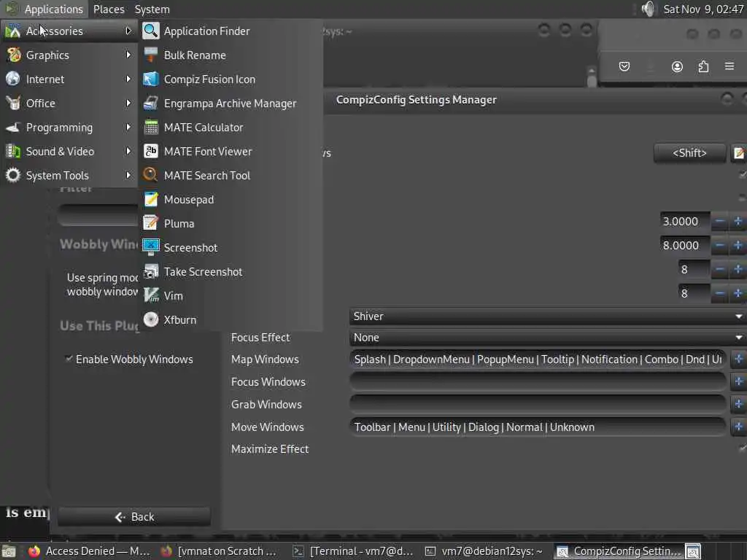Launch Pluma editor
This screenshot has width=747, height=560.
(231, 223)
